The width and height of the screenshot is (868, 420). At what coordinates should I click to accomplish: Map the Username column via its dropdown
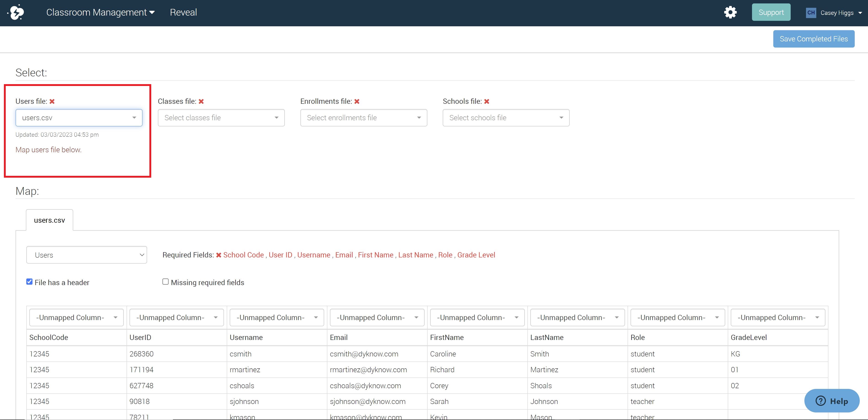tap(277, 318)
